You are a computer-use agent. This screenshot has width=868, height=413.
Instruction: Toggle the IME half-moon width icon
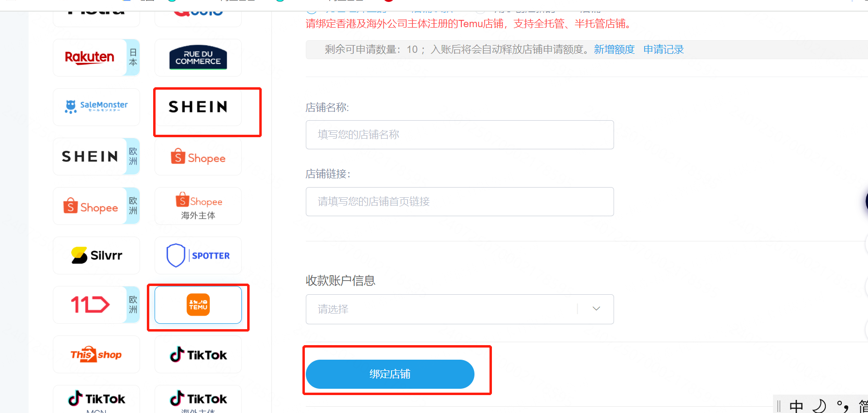[820, 406]
